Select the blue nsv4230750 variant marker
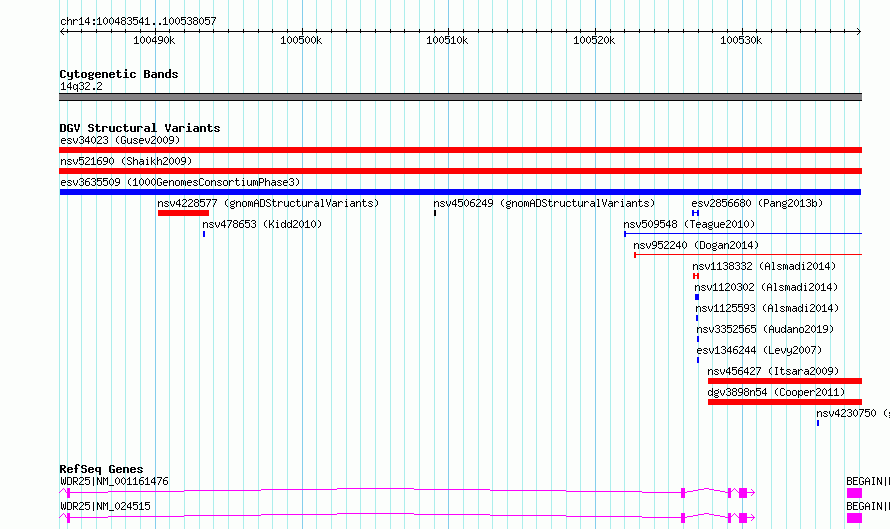890x529 pixels. click(x=818, y=423)
